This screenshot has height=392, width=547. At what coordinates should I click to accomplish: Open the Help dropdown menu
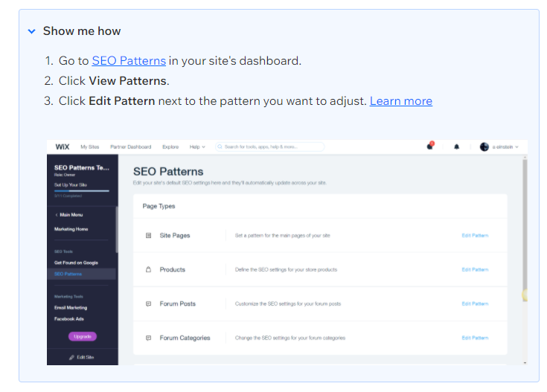197,147
